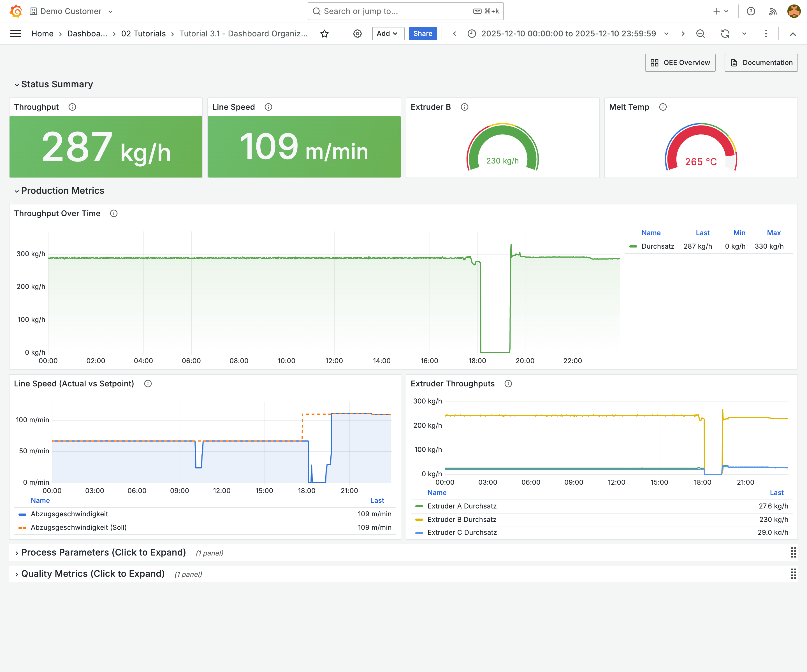This screenshot has height=672, width=807.
Task: Open the news feed icon
Action: click(773, 11)
